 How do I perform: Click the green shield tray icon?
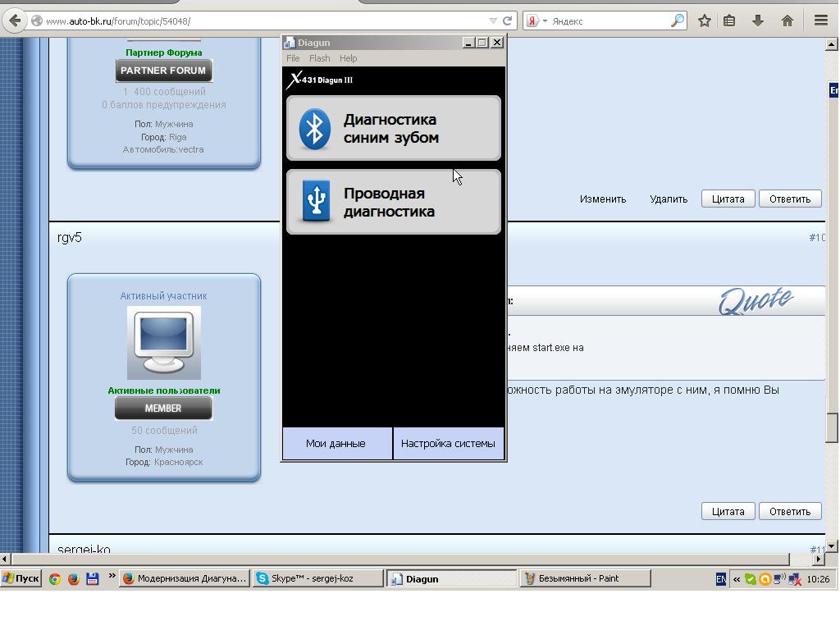click(751, 579)
